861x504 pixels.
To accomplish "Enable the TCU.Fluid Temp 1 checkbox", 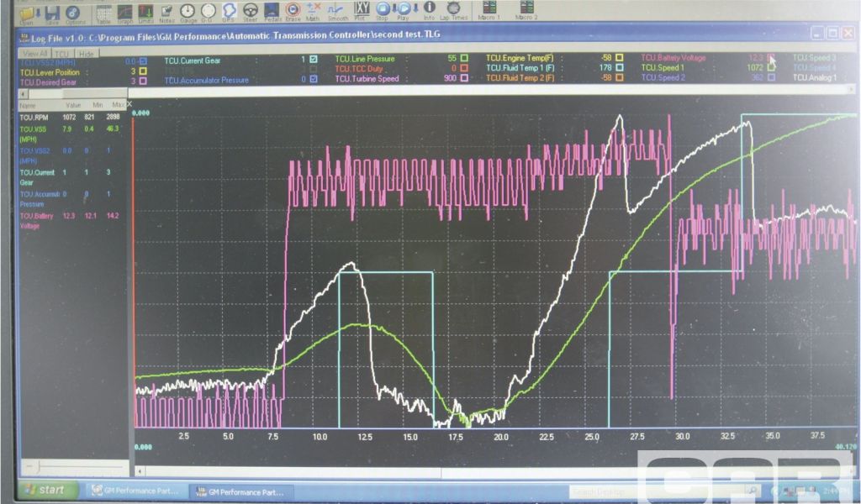I will point(619,68).
